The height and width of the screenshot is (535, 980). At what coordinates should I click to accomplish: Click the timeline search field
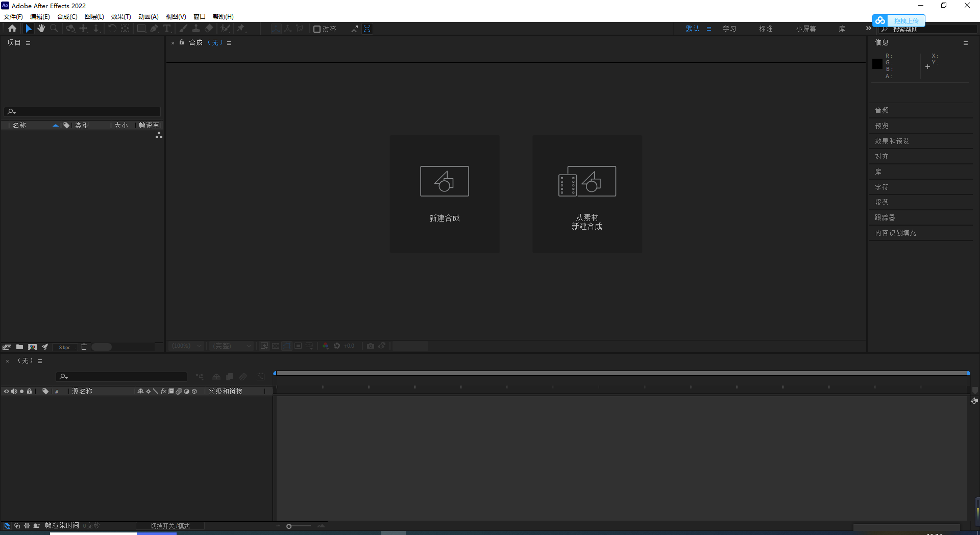point(121,377)
